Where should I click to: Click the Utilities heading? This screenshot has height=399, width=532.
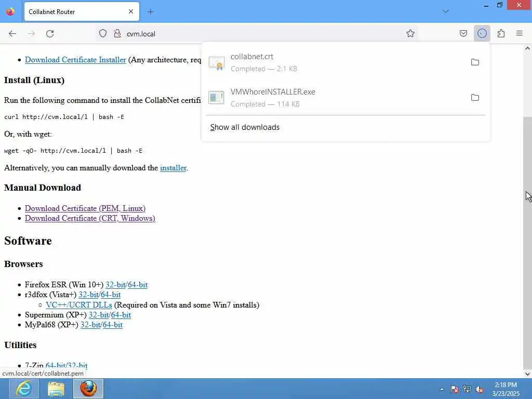click(x=20, y=345)
